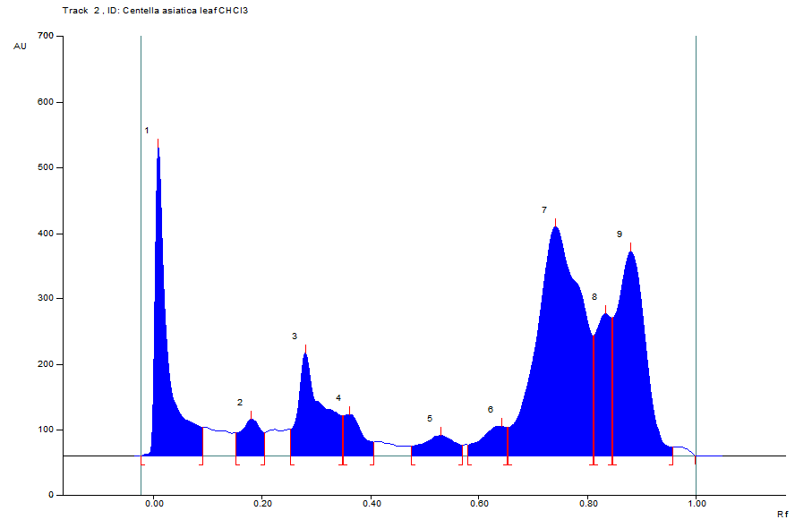Viewport: 812px width, 528px height.
Task: Click the 700 tick on the AU axis
Action: [x=46, y=37]
